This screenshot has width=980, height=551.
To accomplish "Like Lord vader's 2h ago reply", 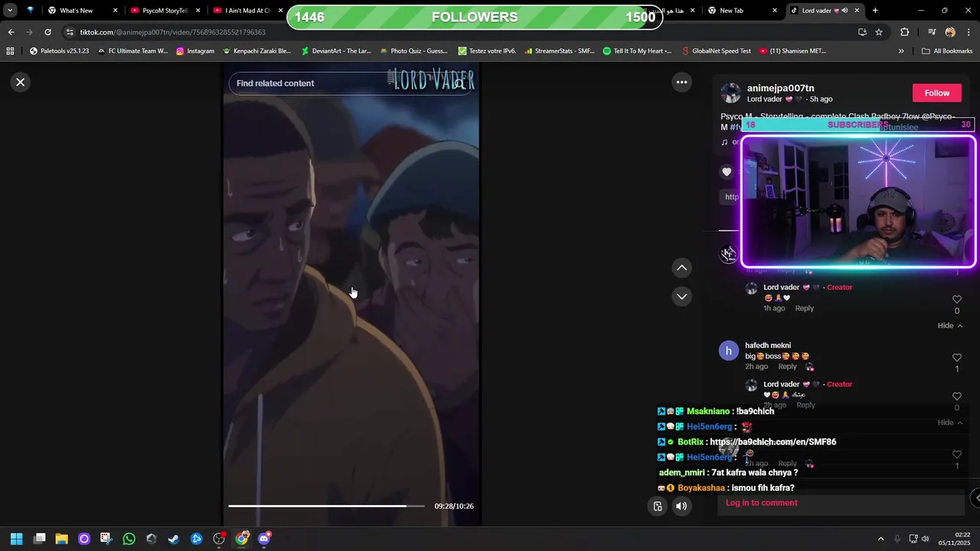I will (x=956, y=396).
